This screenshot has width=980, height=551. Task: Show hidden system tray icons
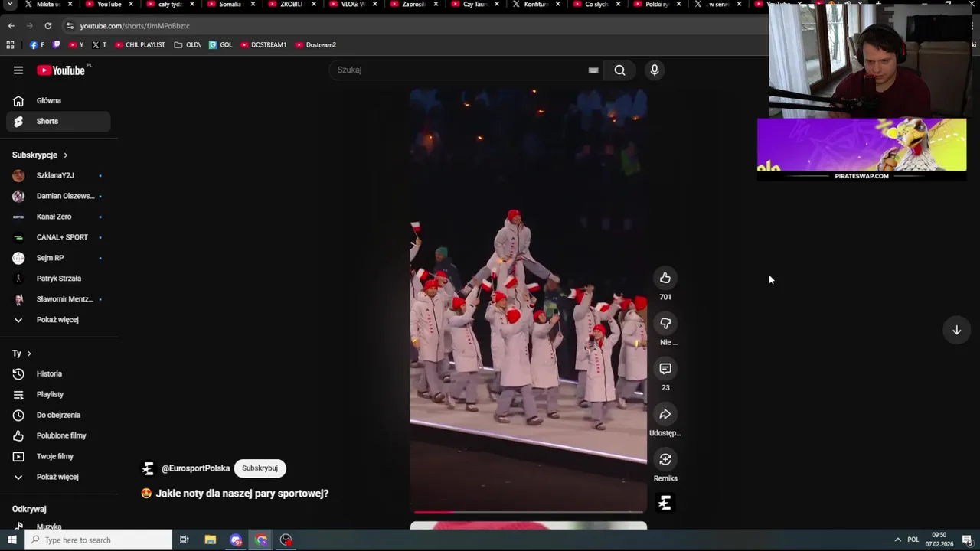click(897, 540)
